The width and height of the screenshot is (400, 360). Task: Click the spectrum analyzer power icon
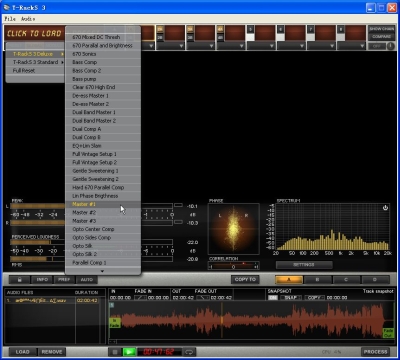coord(385,208)
